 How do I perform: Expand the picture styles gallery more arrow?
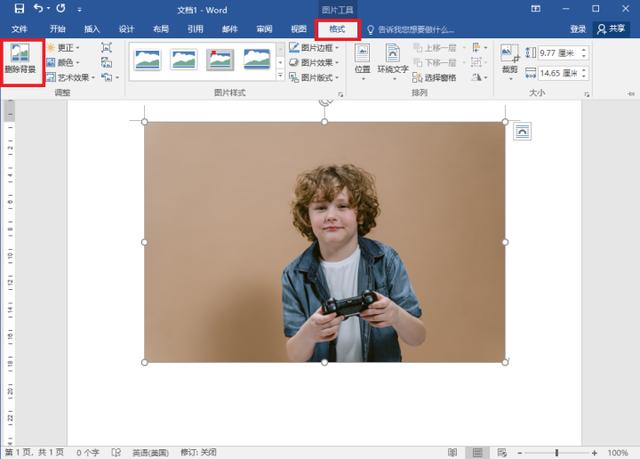pos(280,75)
